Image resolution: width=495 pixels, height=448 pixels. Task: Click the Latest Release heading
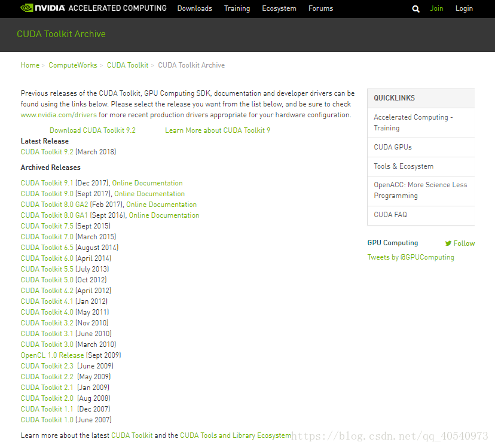44,141
